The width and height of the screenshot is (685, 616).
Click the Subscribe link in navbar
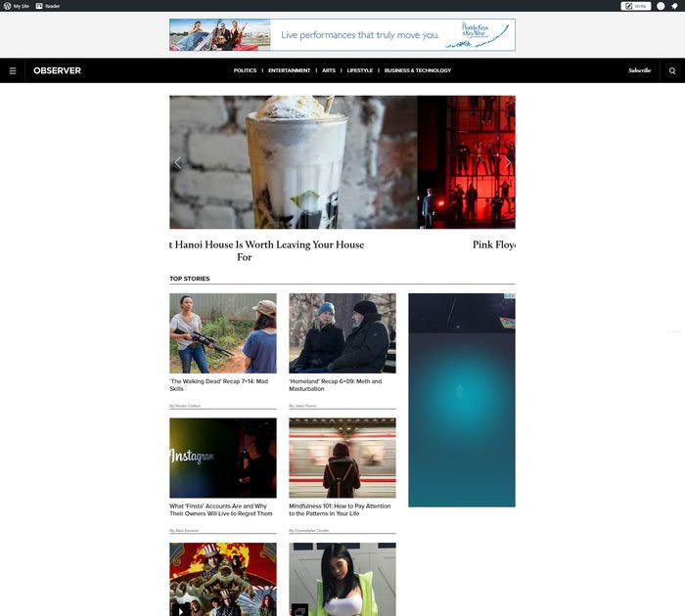click(639, 70)
